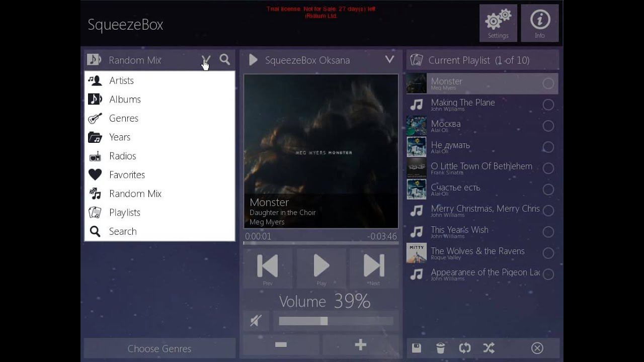Click the Choose Genres button

159,348
